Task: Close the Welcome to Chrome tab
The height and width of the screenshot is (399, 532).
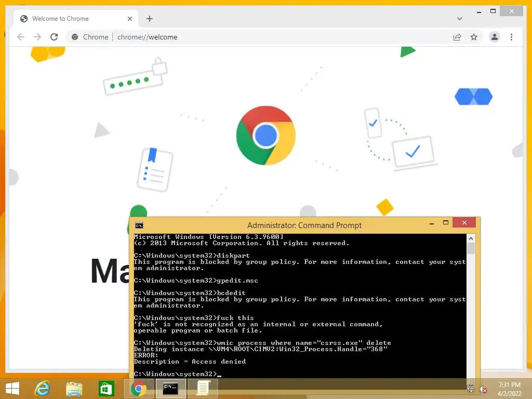Action: click(x=129, y=19)
